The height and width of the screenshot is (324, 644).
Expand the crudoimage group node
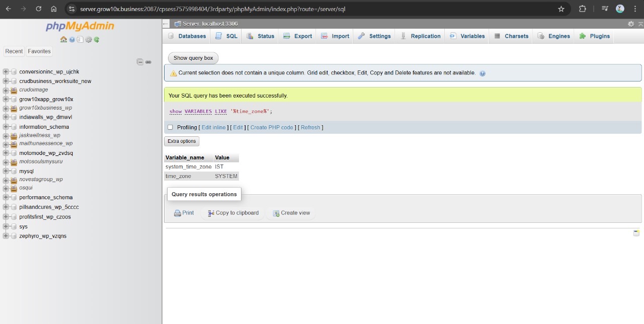[6, 90]
